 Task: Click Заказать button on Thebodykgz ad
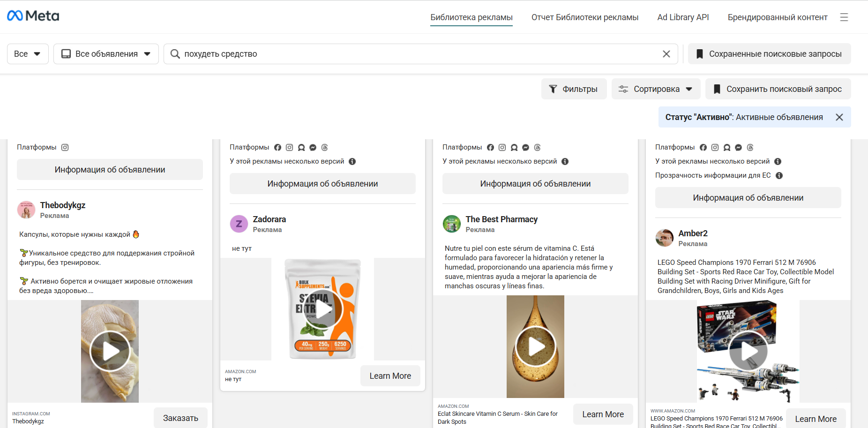(180, 418)
